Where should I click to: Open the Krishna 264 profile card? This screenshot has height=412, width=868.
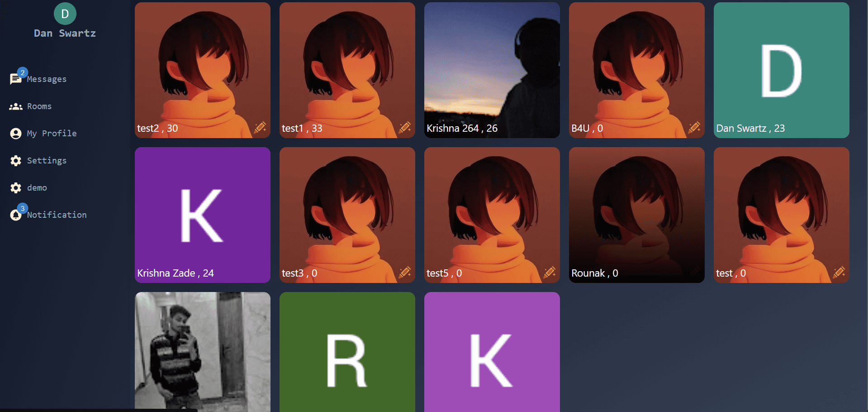(x=492, y=70)
